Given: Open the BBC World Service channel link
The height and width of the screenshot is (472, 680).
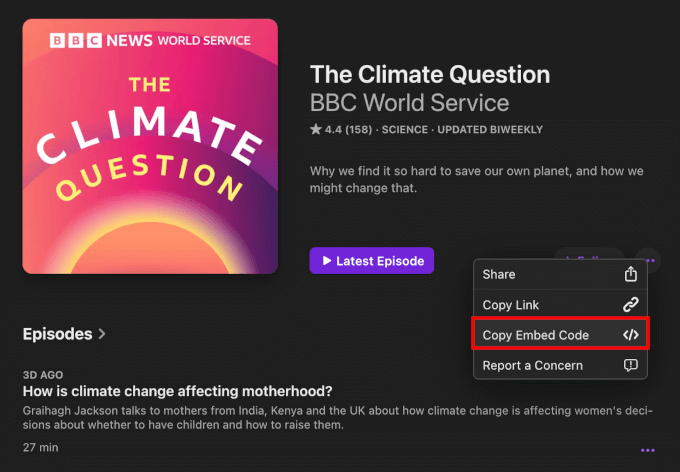Looking at the screenshot, I should 409,103.
